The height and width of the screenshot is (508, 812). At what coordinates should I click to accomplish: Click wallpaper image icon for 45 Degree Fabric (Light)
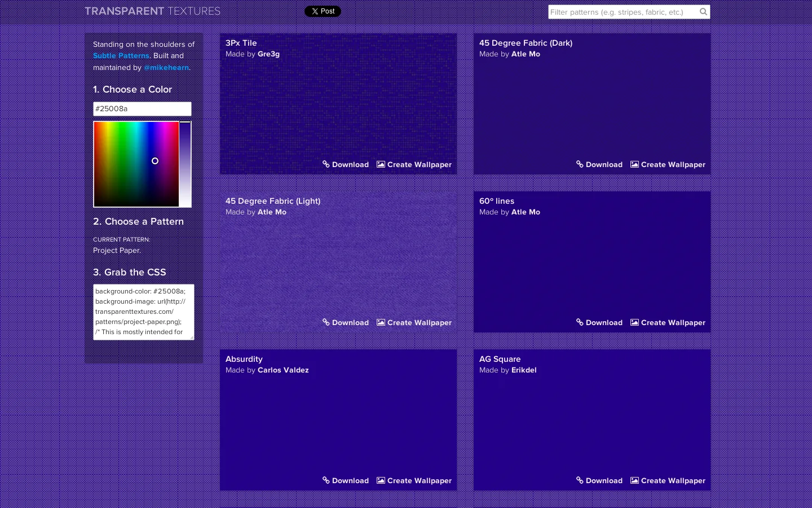381,322
